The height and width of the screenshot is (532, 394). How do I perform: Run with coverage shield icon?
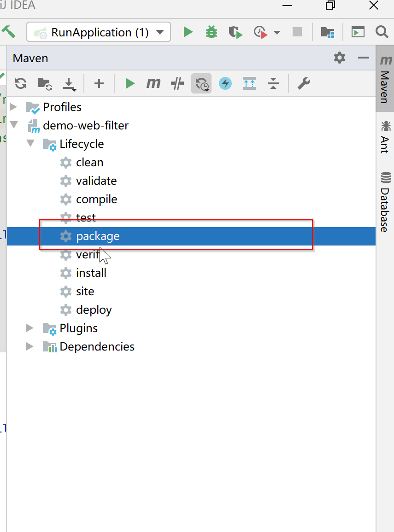click(235, 33)
